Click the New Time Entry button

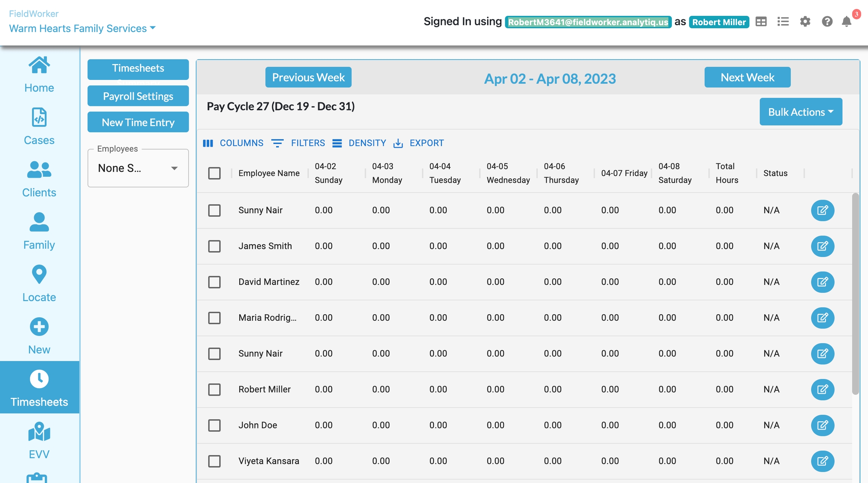[138, 122]
